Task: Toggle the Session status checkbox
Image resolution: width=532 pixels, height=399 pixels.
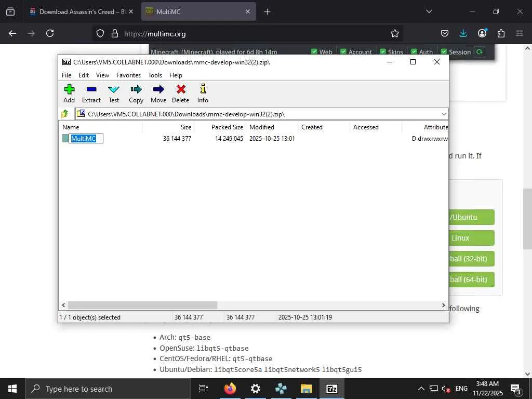Action: [444, 51]
